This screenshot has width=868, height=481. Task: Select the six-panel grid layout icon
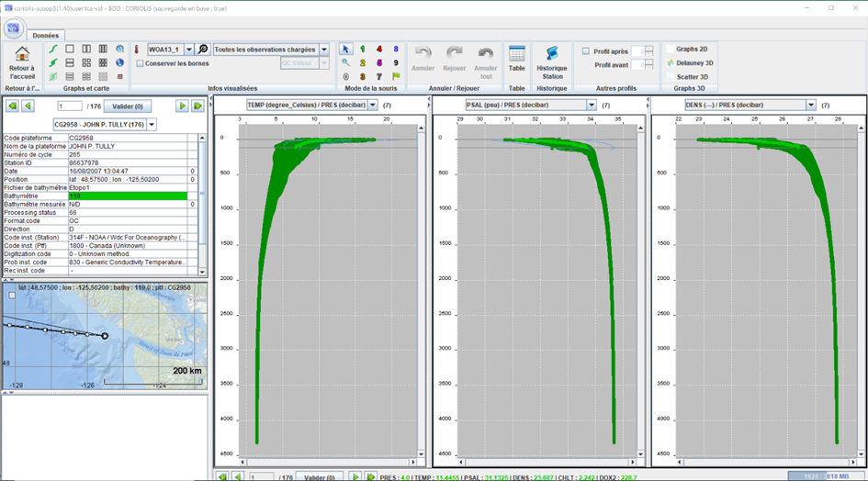[x=103, y=63]
